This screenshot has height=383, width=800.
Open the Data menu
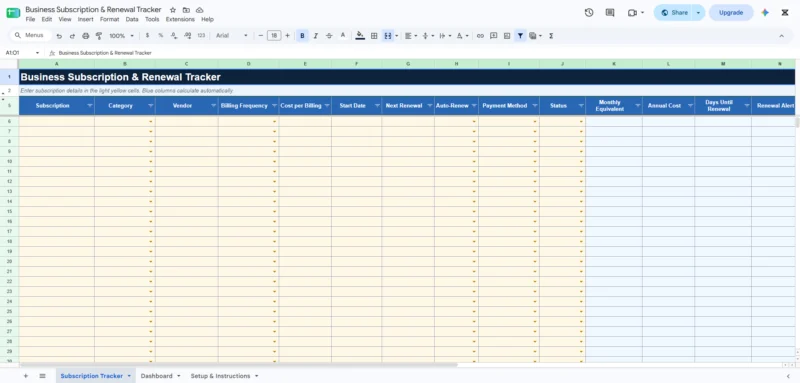132,19
